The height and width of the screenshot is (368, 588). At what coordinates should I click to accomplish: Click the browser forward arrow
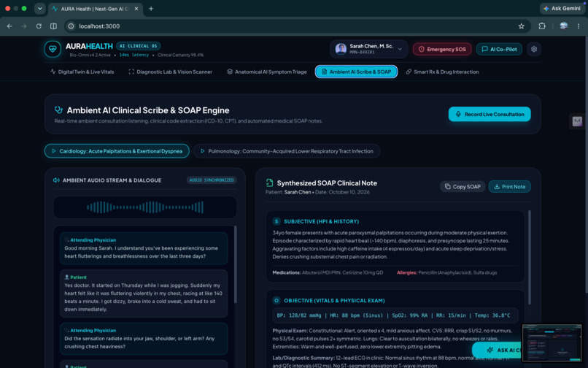[x=24, y=26]
